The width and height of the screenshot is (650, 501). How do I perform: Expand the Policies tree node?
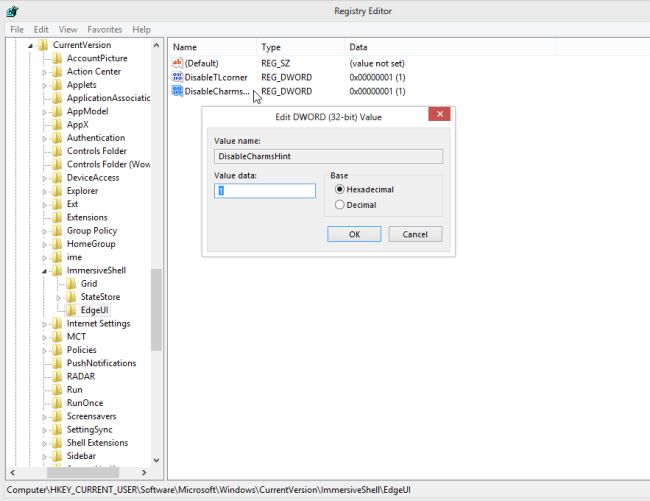tap(44, 351)
